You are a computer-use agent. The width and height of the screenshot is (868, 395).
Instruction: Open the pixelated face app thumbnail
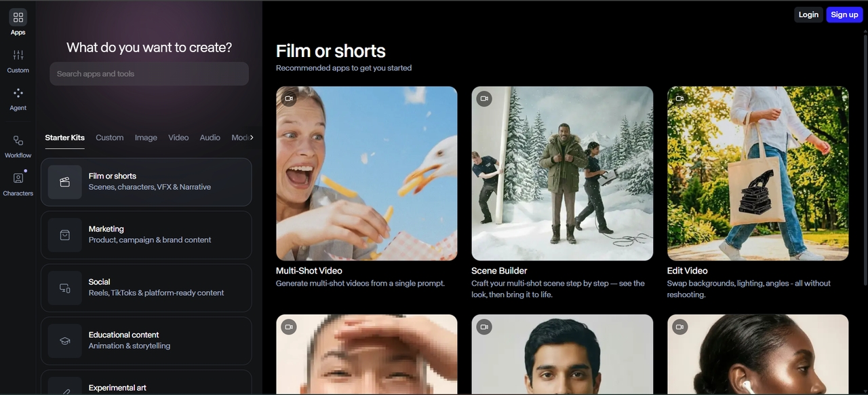pos(366,354)
